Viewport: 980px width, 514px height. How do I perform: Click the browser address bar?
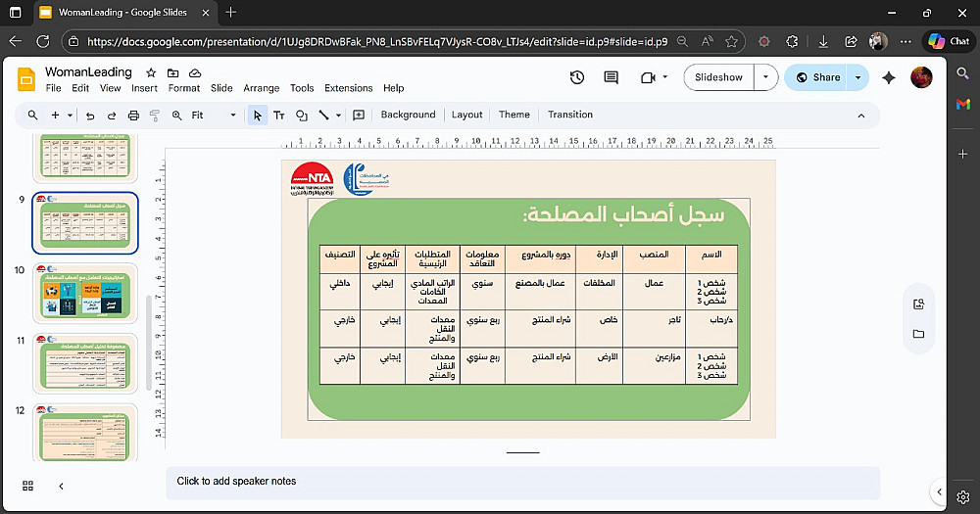tap(377, 42)
